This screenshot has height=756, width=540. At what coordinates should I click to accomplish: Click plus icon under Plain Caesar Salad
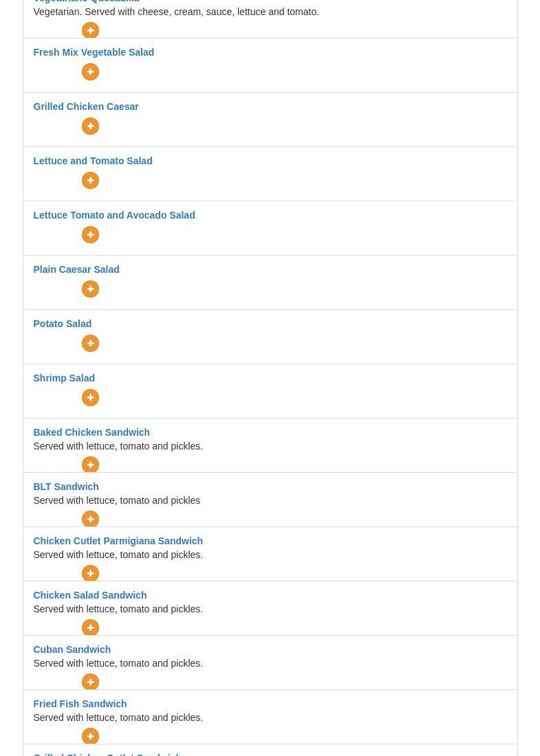coord(90,289)
